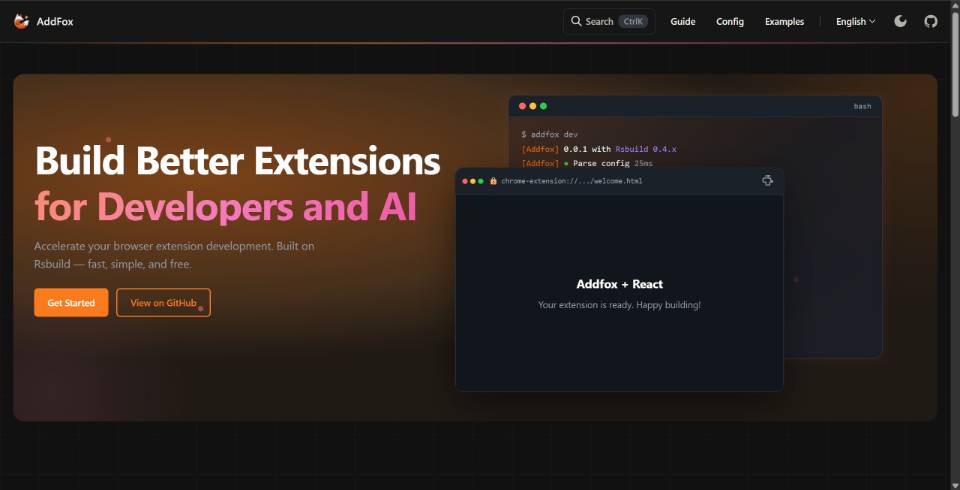Click the scrollbar down arrow
This screenshot has height=490, width=960.
pos(954,485)
